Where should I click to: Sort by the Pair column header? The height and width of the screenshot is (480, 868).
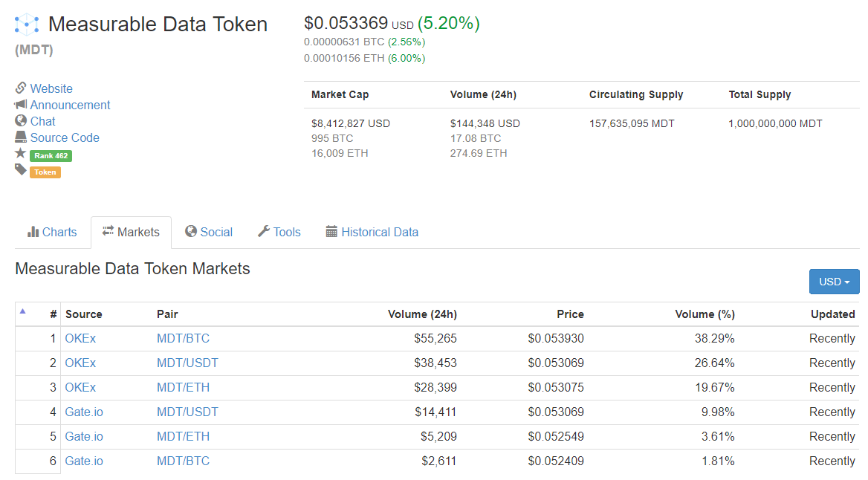point(167,314)
